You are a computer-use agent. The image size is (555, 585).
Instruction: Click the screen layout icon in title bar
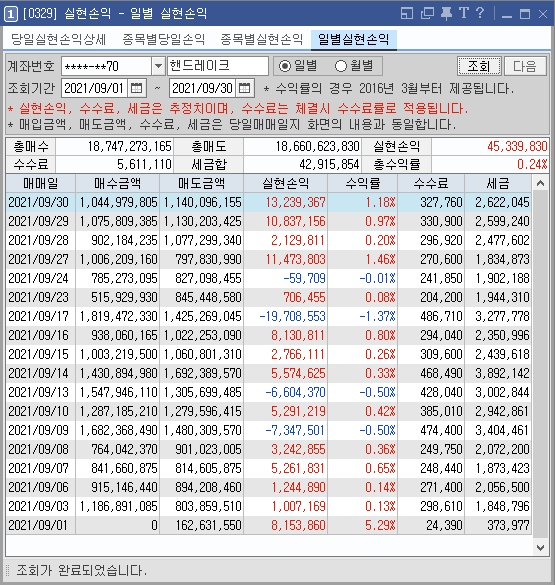(x=407, y=14)
